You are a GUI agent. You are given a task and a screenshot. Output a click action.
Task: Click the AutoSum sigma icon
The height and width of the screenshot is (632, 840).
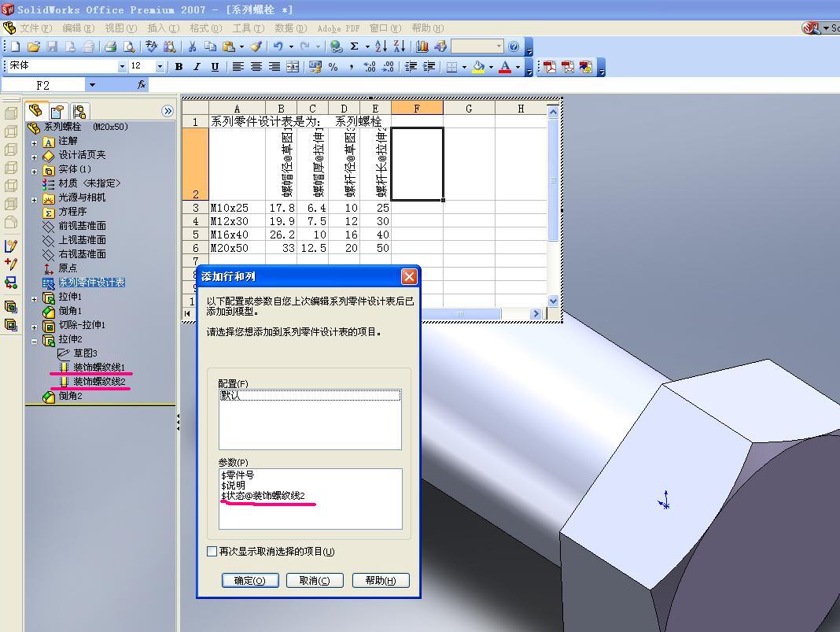pyautogui.click(x=354, y=47)
